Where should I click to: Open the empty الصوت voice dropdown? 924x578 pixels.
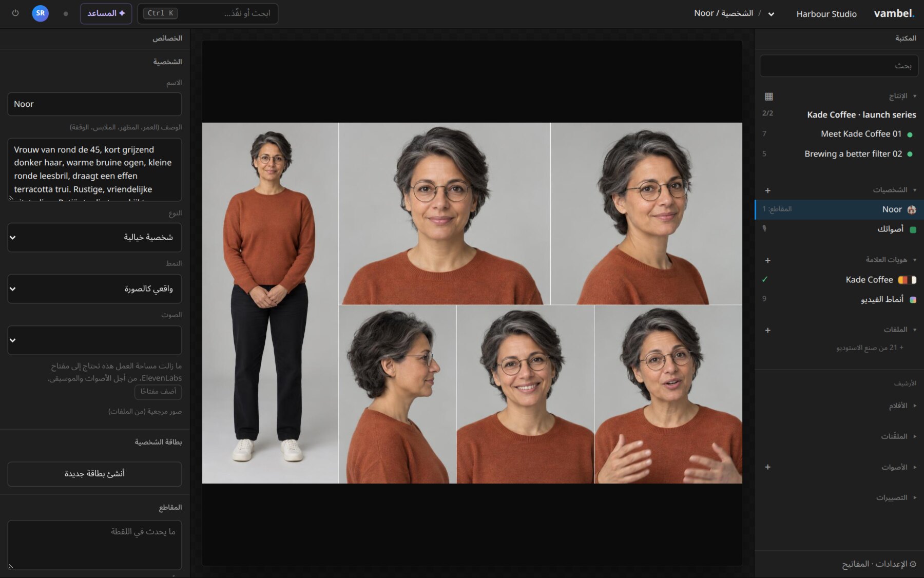click(x=94, y=340)
